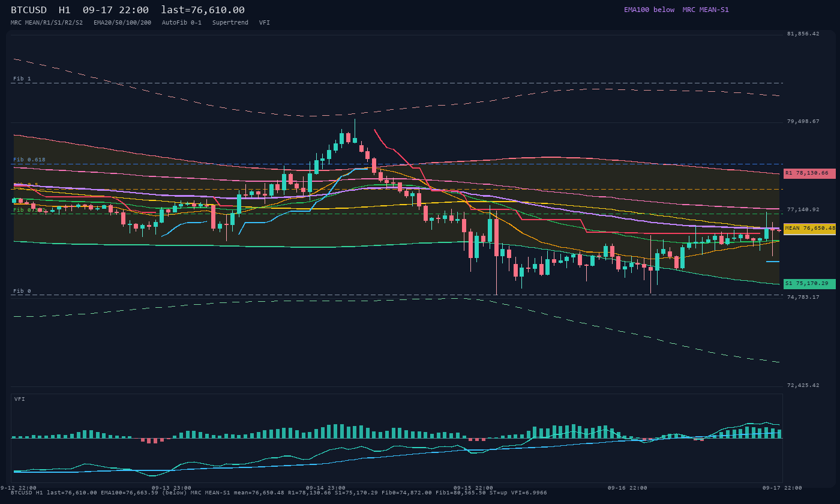Select the Supertrend indicator label
Viewport: 840px width, 504px height.
230,23
